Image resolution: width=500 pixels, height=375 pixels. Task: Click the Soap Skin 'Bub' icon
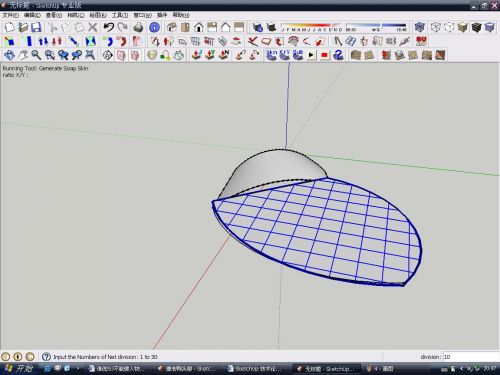coord(298,55)
